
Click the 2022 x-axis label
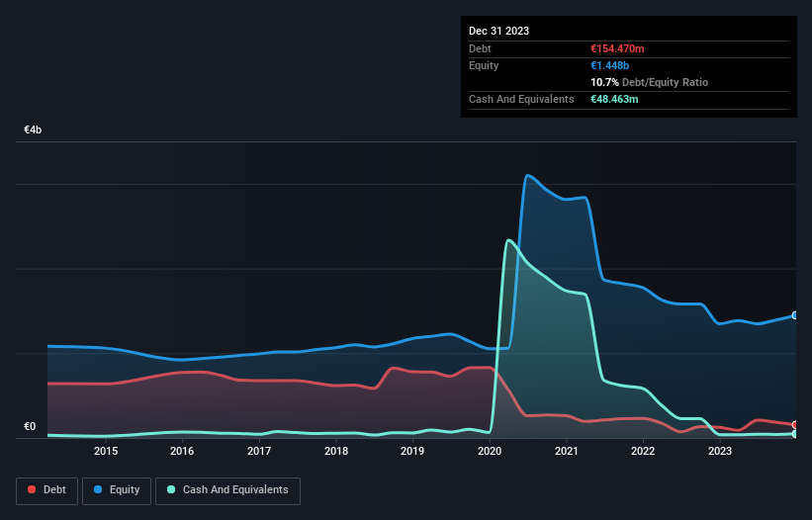(x=643, y=451)
